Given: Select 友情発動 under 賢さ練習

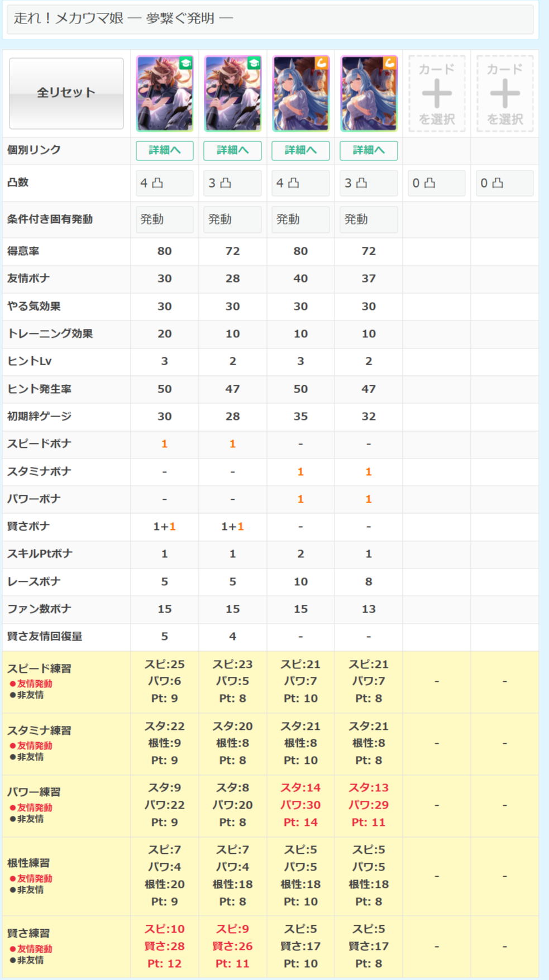Looking at the screenshot, I should (31, 949).
